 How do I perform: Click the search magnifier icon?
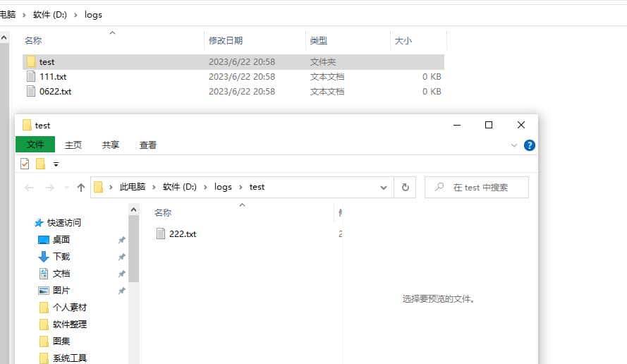coord(439,187)
